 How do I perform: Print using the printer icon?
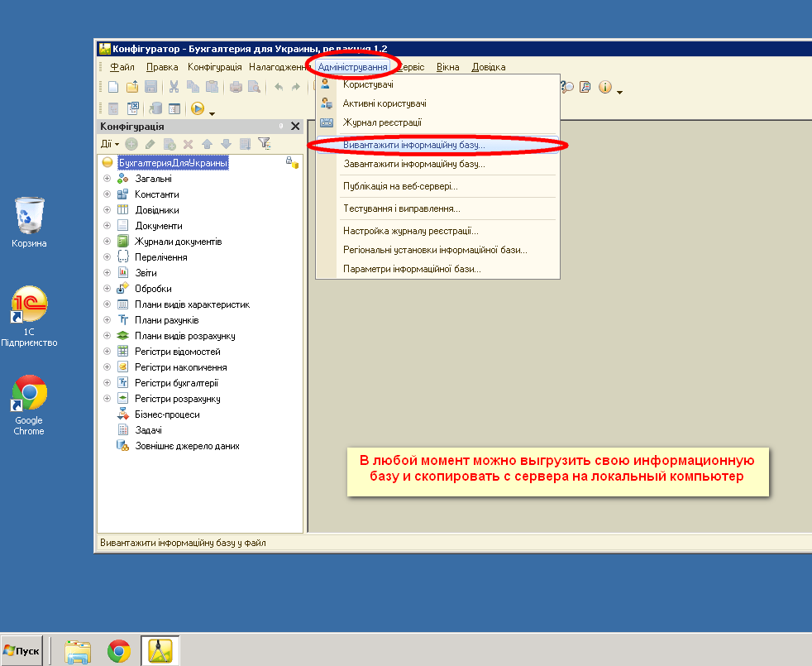point(236,87)
